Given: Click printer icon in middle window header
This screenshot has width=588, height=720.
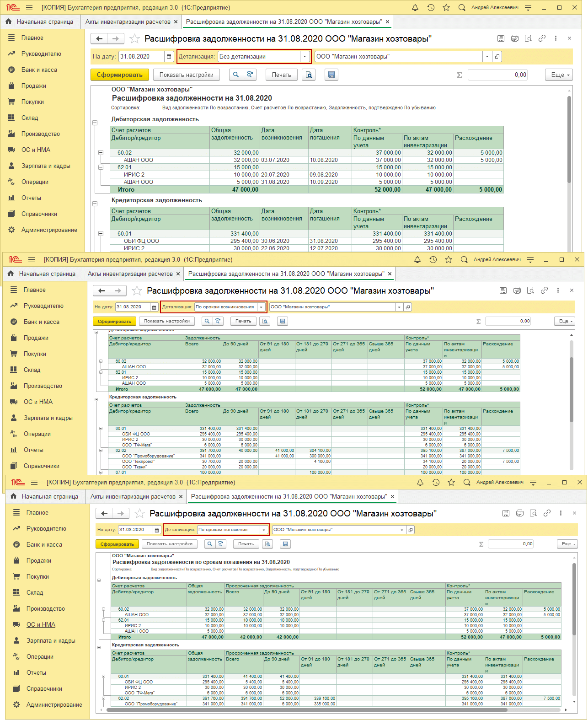Looking at the screenshot, I should (517, 290).
